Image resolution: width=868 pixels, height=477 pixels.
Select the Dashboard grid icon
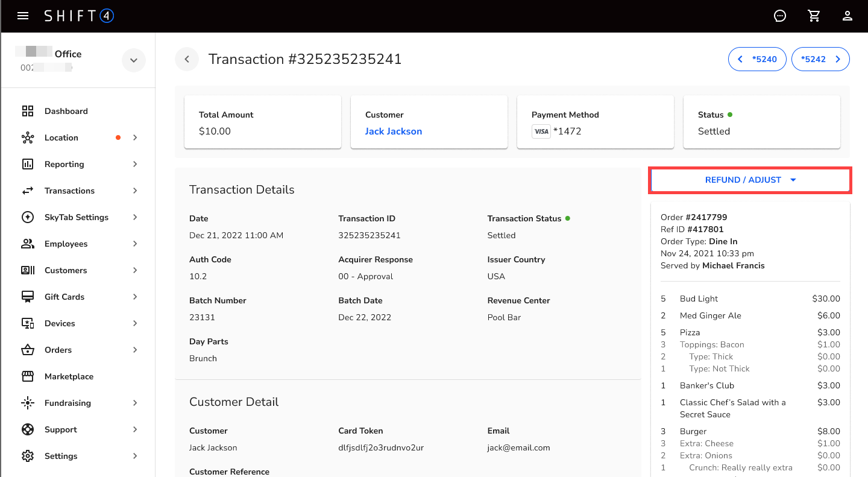pos(27,111)
